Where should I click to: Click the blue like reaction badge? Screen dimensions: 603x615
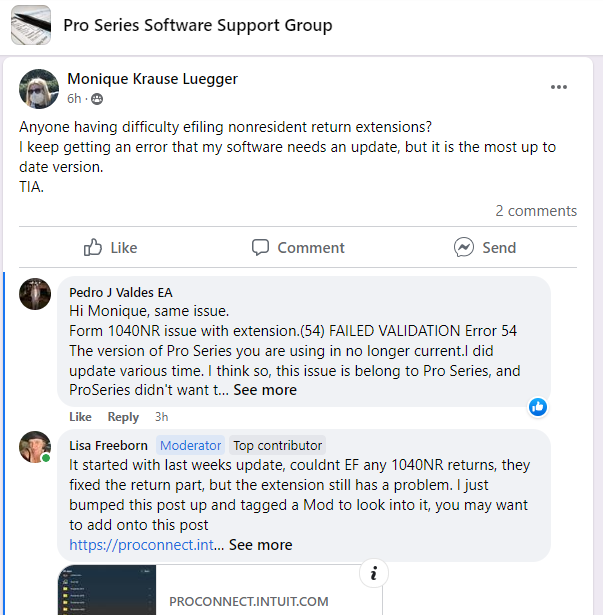538,406
